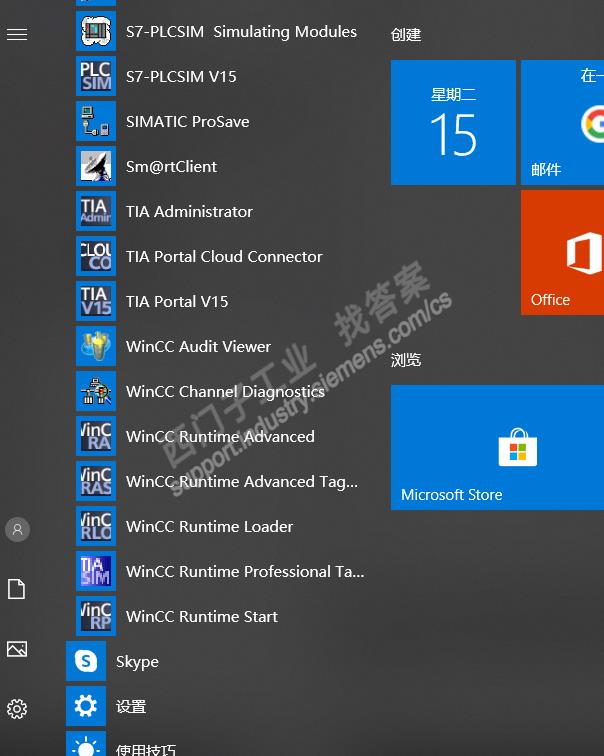Select the TIA Administrator label
Viewport: 604px width, 756px height.
pyautogui.click(x=189, y=212)
